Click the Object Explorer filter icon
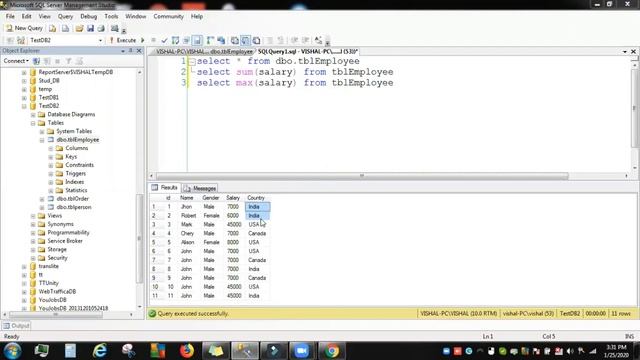The height and width of the screenshot is (360, 640). (69, 61)
